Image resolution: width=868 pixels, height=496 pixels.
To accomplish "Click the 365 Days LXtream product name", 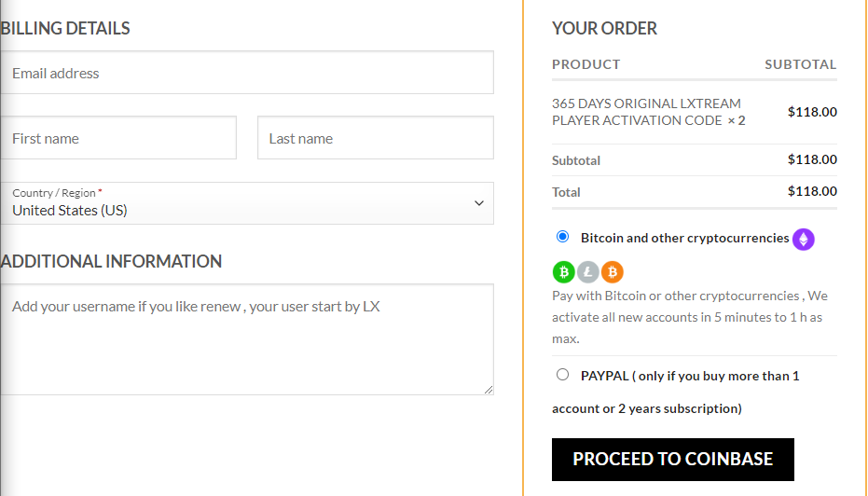I will pos(647,112).
